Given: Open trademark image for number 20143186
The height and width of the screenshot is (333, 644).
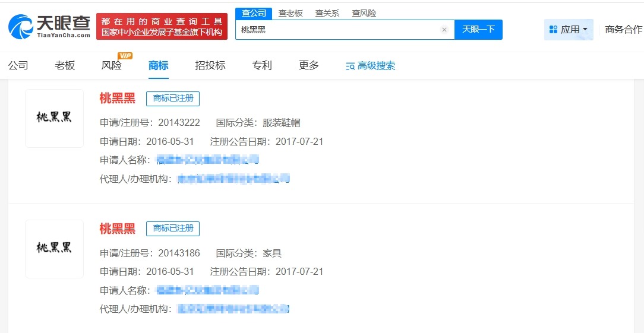Looking at the screenshot, I should 54,249.
